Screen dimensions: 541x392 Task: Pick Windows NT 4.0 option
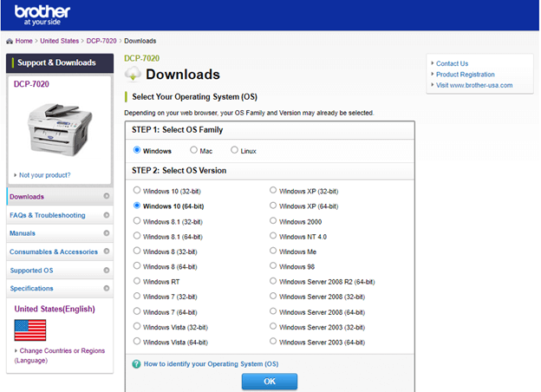(x=273, y=236)
